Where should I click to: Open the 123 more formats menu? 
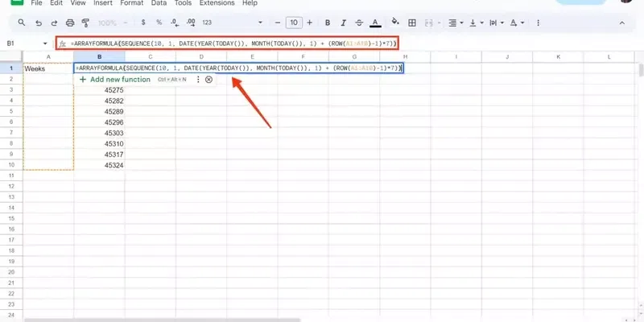(207, 23)
